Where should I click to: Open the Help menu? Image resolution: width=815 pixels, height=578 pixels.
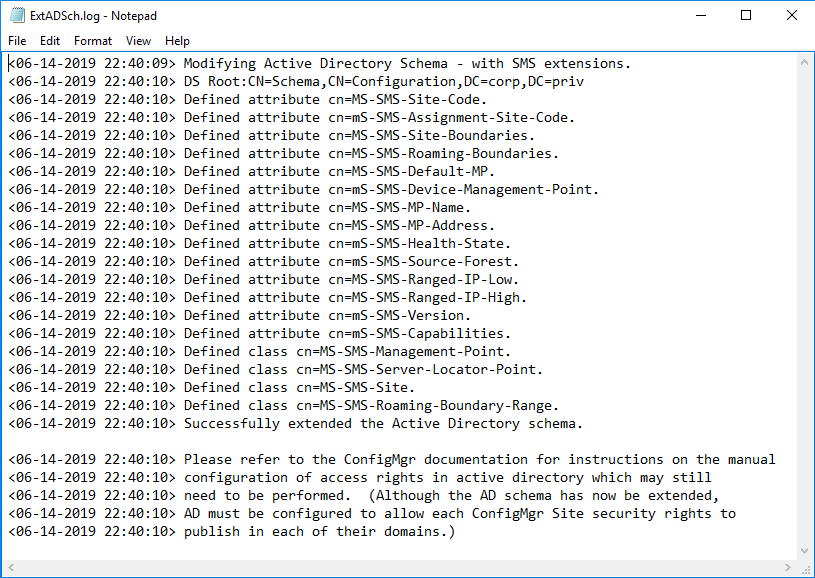tap(177, 41)
